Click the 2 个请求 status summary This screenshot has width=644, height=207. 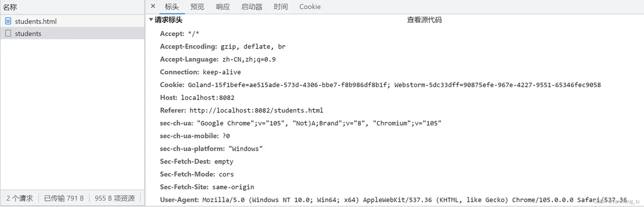pos(20,198)
